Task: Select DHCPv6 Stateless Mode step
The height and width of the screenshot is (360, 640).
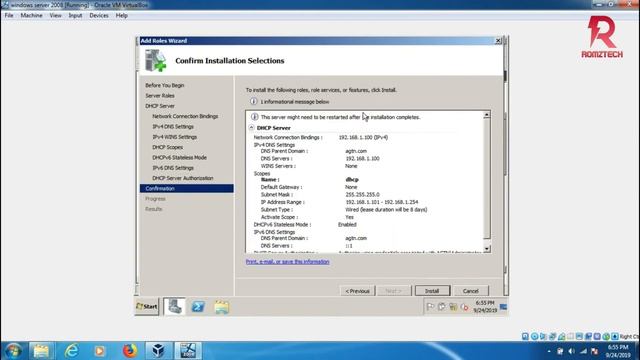Action: (x=179, y=158)
